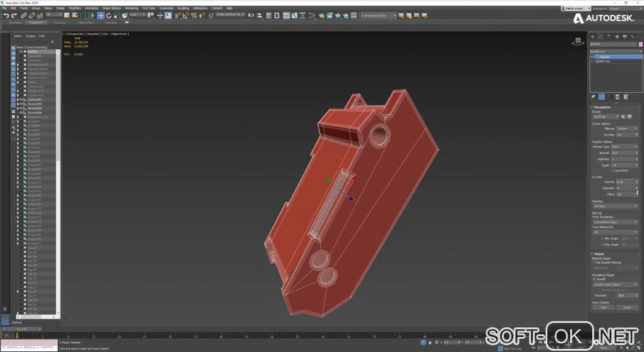
Task: Open the Hierarchy panel icon
Action: 609,37
